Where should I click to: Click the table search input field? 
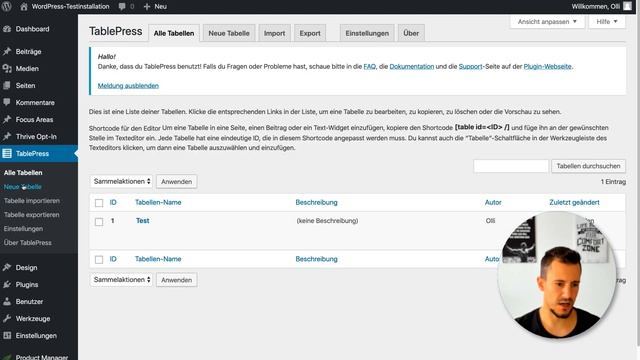click(511, 166)
